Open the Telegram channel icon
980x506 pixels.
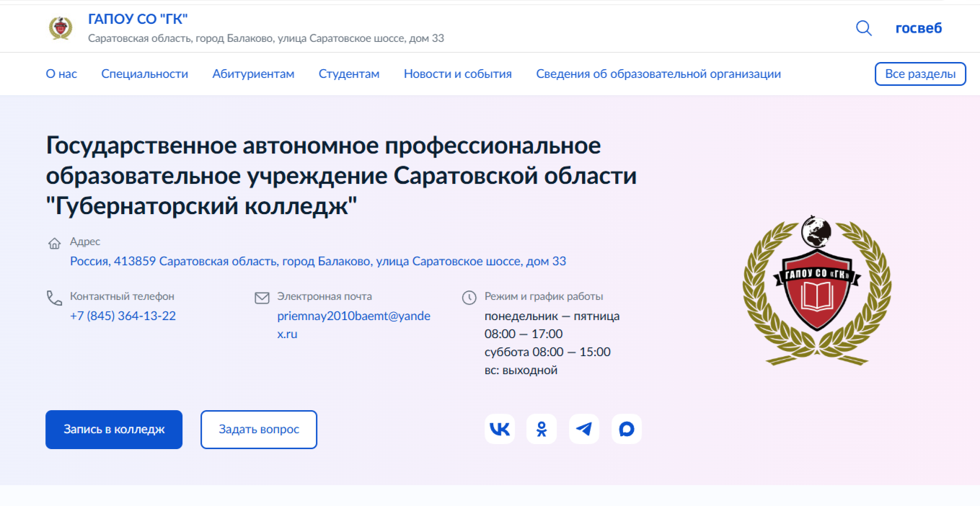coord(584,429)
